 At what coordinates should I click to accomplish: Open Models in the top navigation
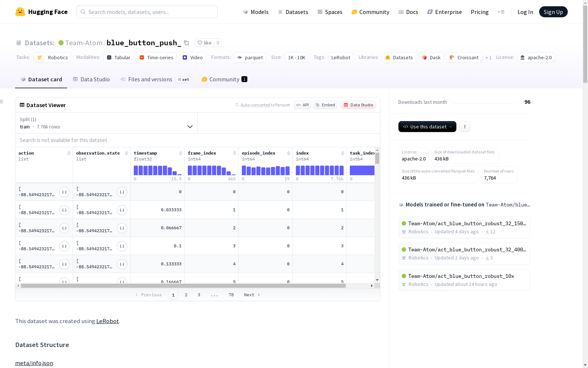(256, 12)
